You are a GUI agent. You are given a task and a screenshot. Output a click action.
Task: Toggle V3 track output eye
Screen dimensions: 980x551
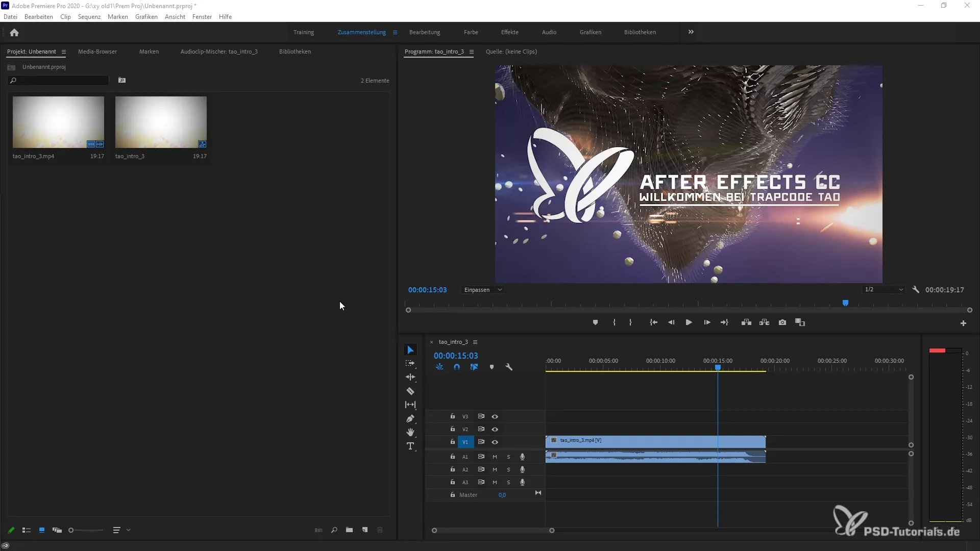tap(495, 417)
